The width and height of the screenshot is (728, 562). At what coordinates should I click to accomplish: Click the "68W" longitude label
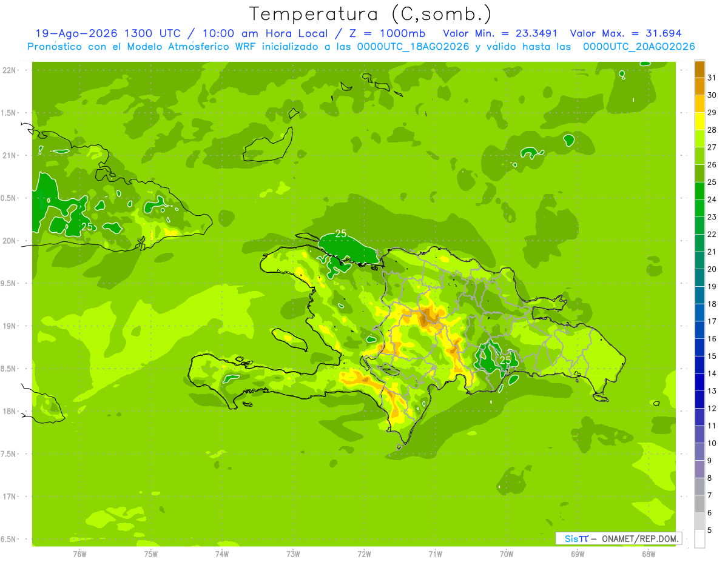click(x=649, y=554)
